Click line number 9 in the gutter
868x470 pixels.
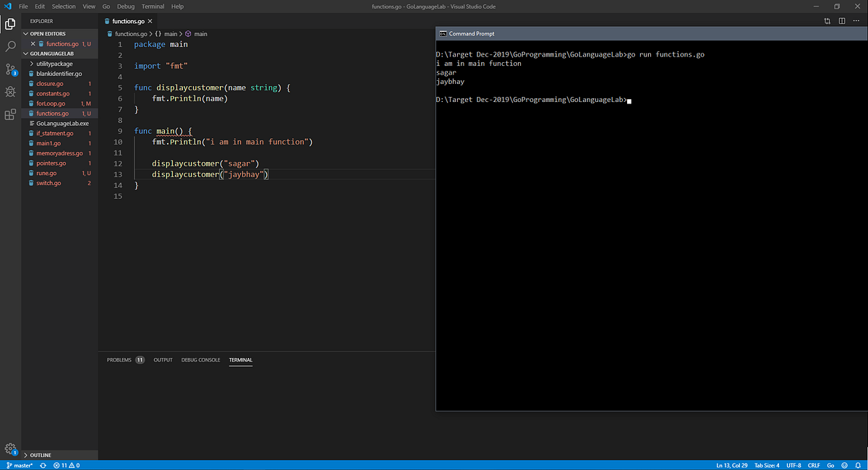click(119, 131)
